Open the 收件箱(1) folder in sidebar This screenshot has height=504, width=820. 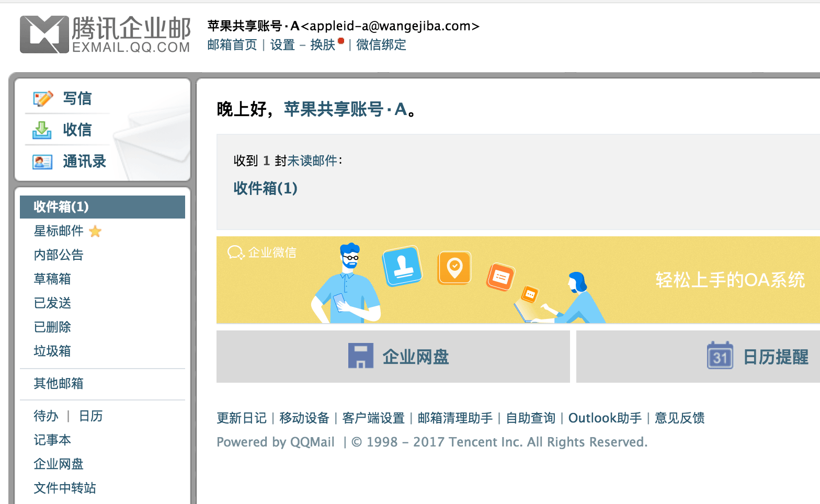coord(61,207)
